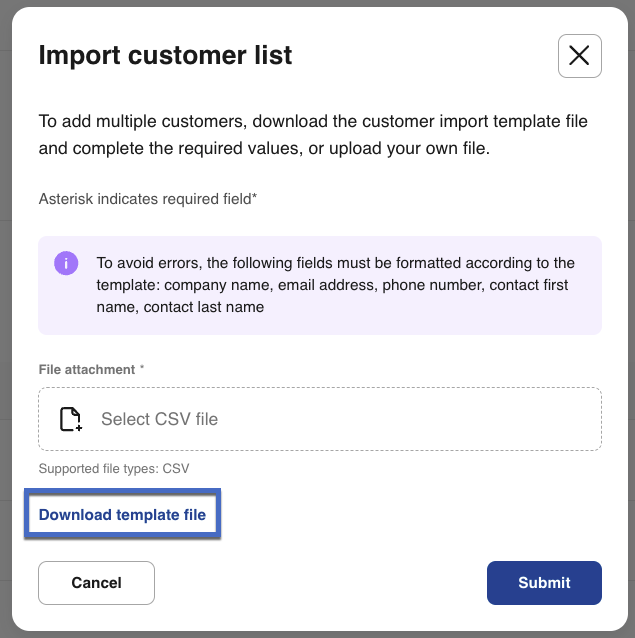The width and height of the screenshot is (635, 638).
Task: Open the Select CSV file picker field
Action: coord(320,419)
